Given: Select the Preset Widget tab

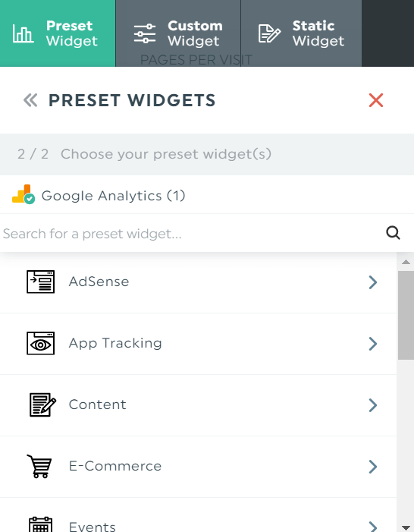Looking at the screenshot, I should [58, 33].
